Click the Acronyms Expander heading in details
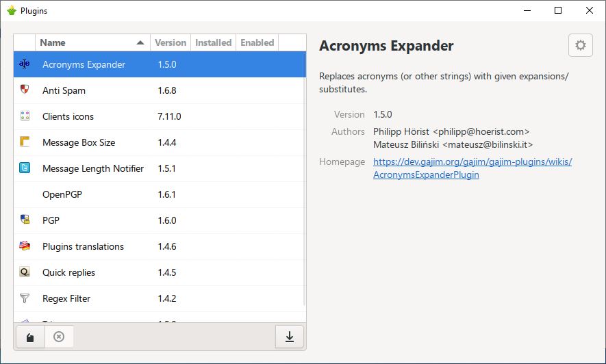Image resolution: width=606 pixels, height=364 pixels. click(x=386, y=46)
